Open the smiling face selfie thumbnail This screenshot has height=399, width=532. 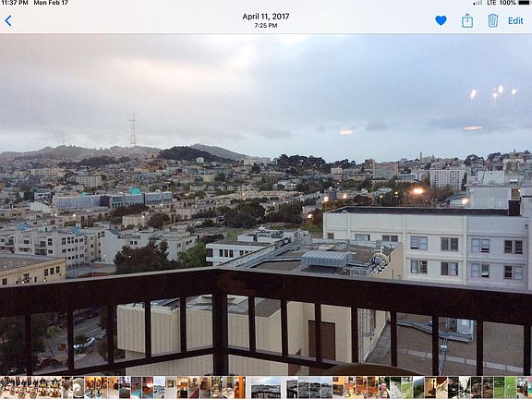[x=384, y=387]
